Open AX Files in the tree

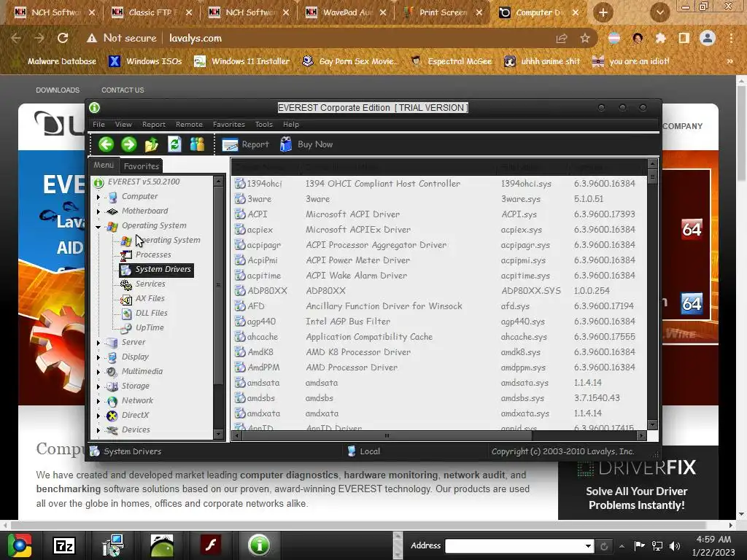pyautogui.click(x=150, y=298)
